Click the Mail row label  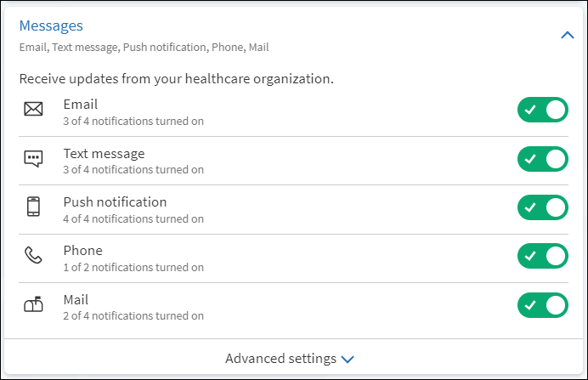[76, 299]
